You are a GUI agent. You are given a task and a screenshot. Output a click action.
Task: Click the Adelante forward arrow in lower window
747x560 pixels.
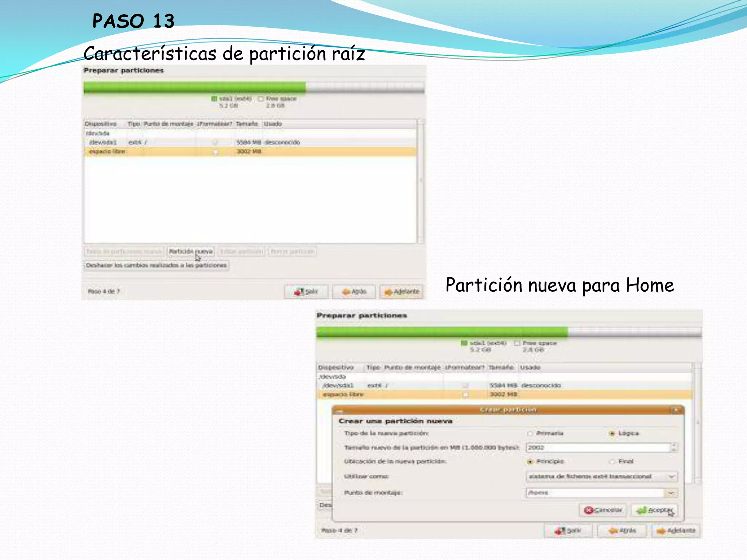coord(661,531)
